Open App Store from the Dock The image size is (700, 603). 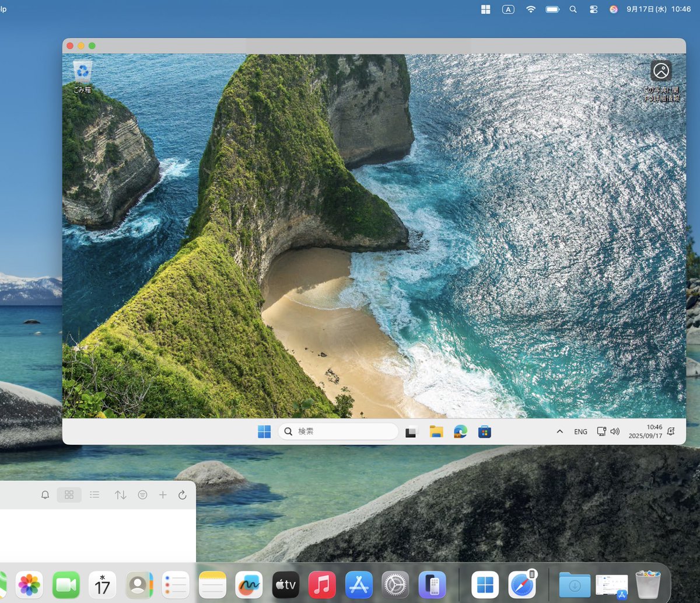click(359, 584)
